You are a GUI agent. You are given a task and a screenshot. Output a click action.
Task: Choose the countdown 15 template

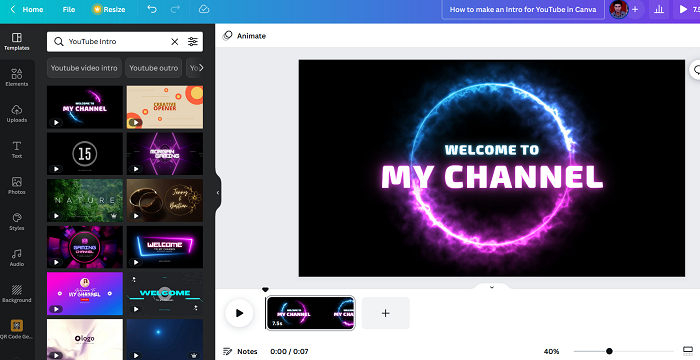85,154
